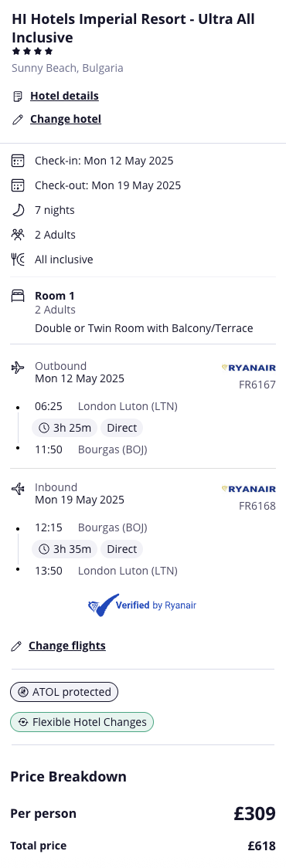Click the outbound Direct flight tag

[122, 428]
